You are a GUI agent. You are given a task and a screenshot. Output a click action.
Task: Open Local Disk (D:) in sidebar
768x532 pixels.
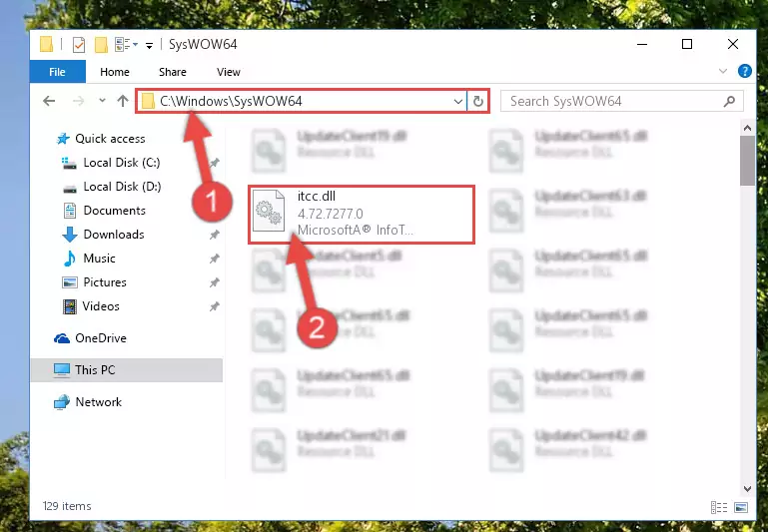[122, 187]
